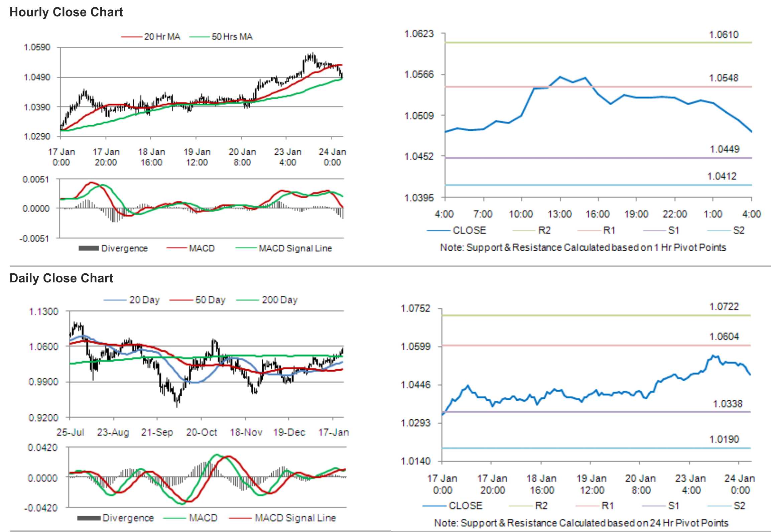Click the S1 value 1.0449
Screen dimensions: 771x532
click(x=725, y=149)
